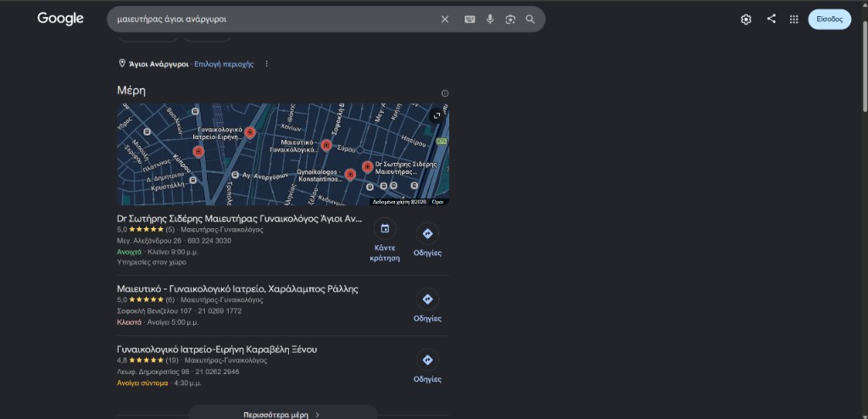Click the address Λεωφ. Δημοκρατίας 98
The width and height of the screenshot is (868, 419).
click(x=153, y=372)
